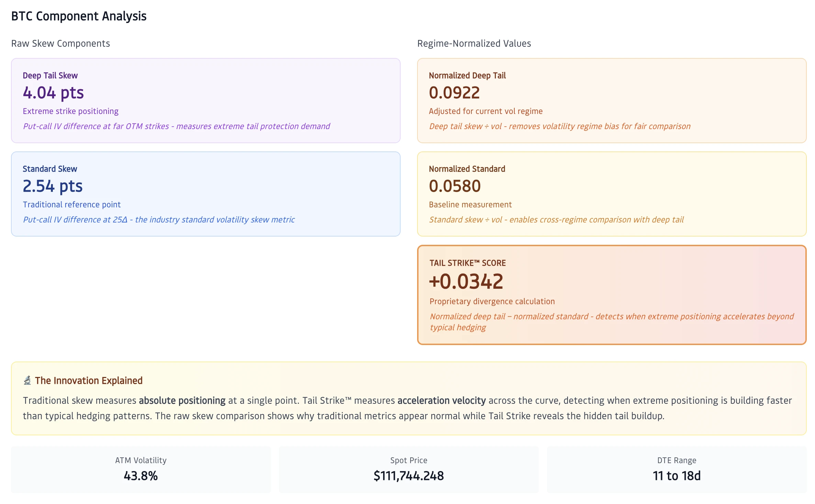Select the 0.0922 normalized value
This screenshot has height=504, width=815.
pyautogui.click(x=454, y=93)
